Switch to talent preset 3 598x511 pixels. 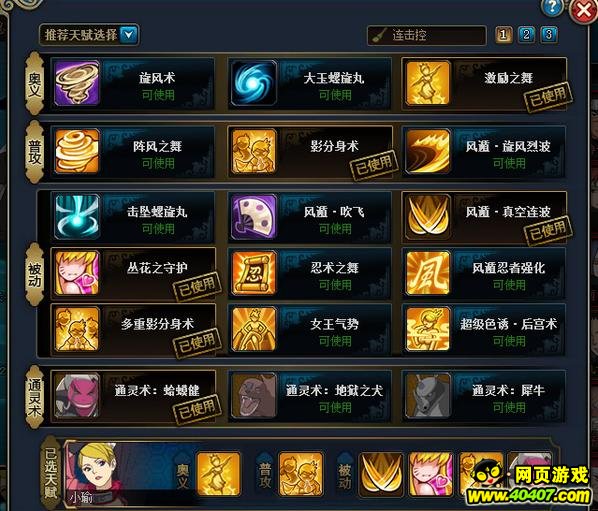tap(548, 35)
